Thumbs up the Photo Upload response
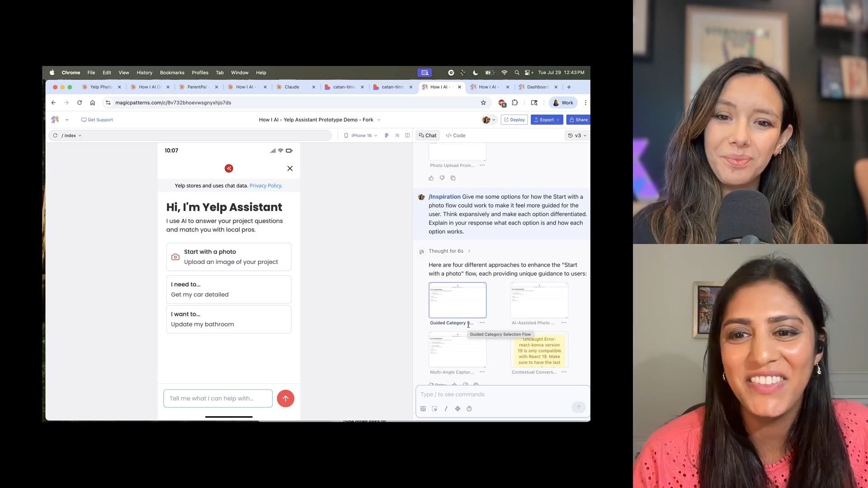The width and height of the screenshot is (868, 488). point(431,178)
